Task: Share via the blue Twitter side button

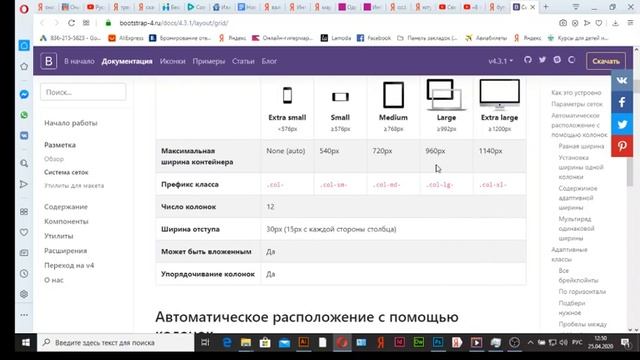Action: [622, 124]
